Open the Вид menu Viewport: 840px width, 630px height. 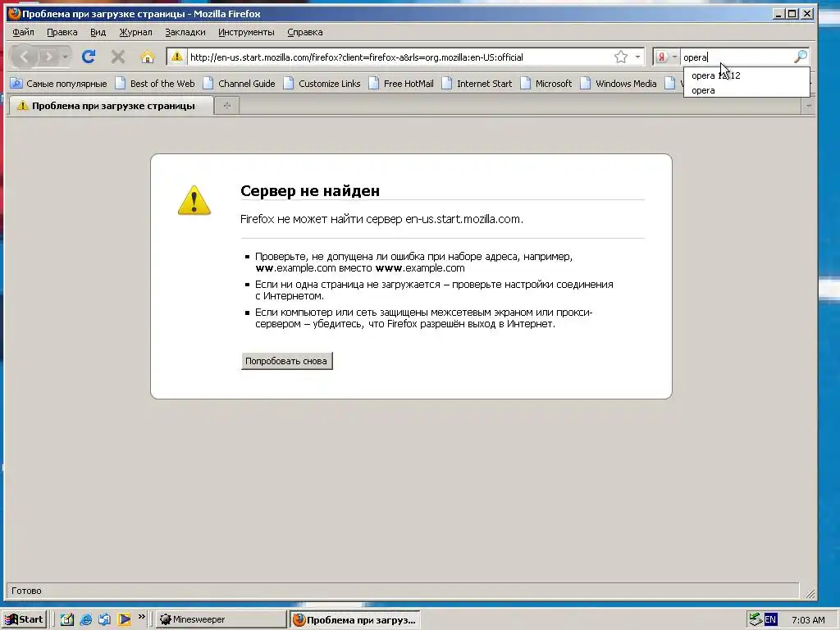(x=98, y=32)
